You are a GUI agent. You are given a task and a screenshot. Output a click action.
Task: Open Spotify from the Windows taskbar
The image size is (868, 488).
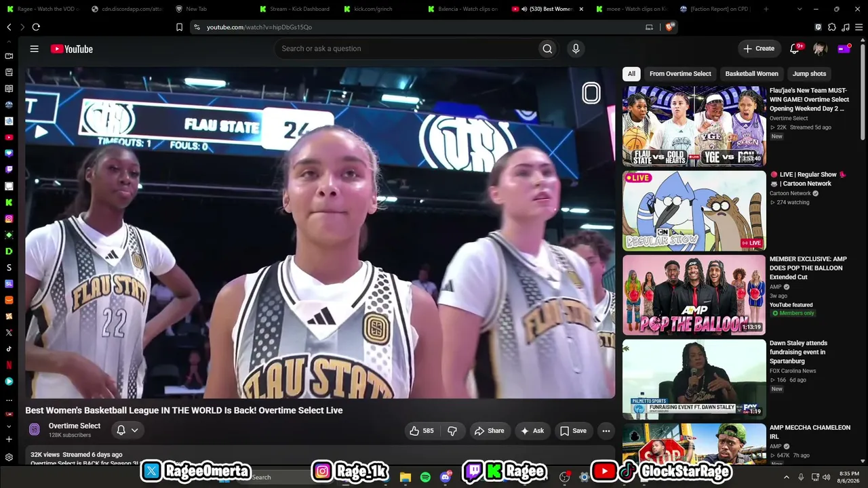coord(425,477)
